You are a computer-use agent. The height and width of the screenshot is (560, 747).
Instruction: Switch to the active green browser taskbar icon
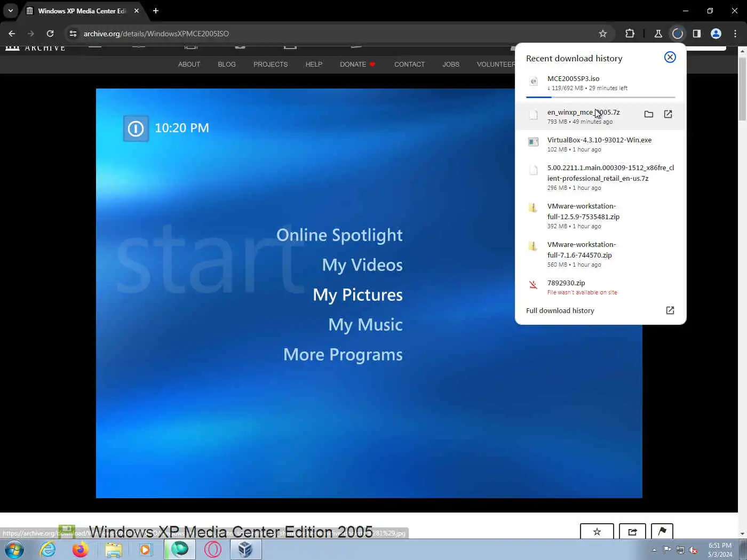180,549
